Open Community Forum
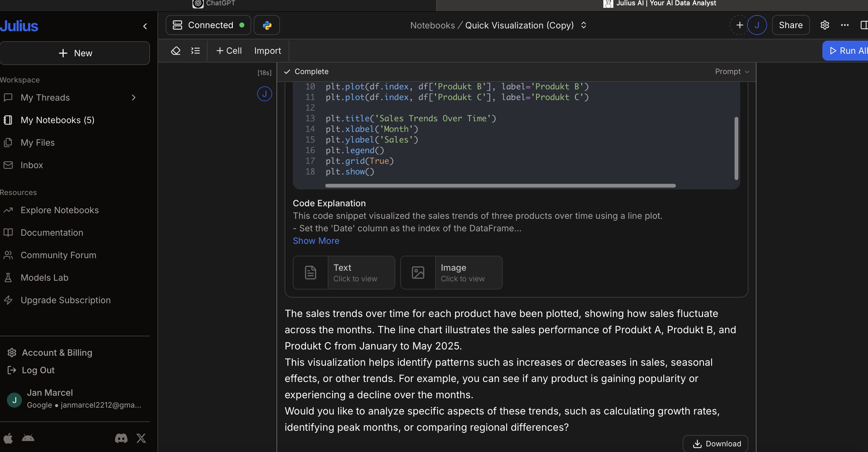The height and width of the screenshot is (452, 868). tap(58, 255)
